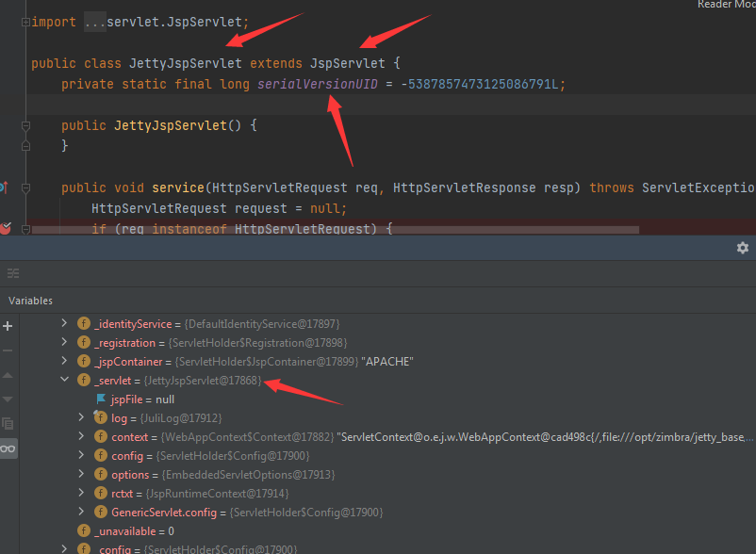The width and height of the screenshot is (756, 554).
Task: Toggle the breakpoint on the instanceof line
Action: [6, 228]
